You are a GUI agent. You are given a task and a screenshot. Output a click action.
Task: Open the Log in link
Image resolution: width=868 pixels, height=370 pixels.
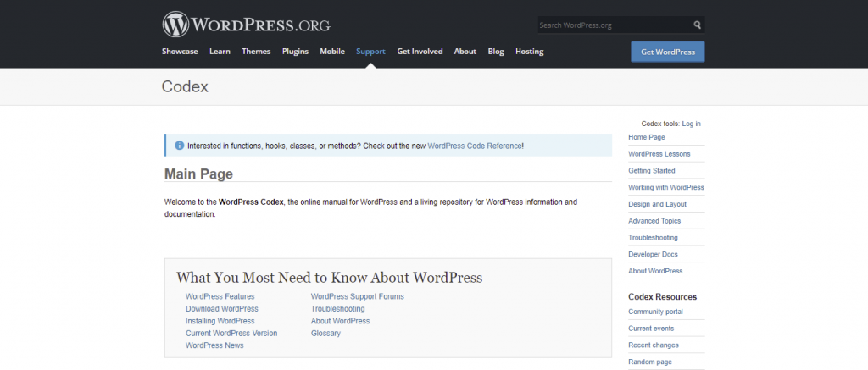click(692, 124)
